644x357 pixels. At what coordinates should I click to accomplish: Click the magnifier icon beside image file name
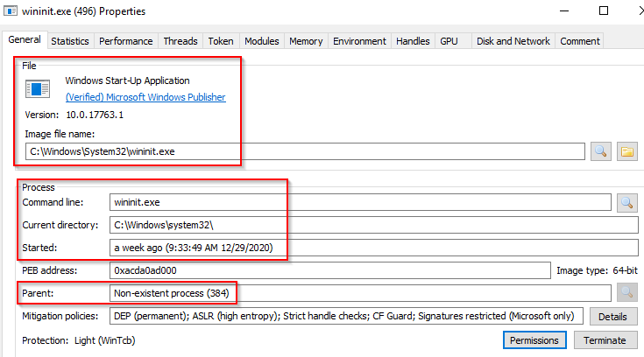[x=601, y=151]
